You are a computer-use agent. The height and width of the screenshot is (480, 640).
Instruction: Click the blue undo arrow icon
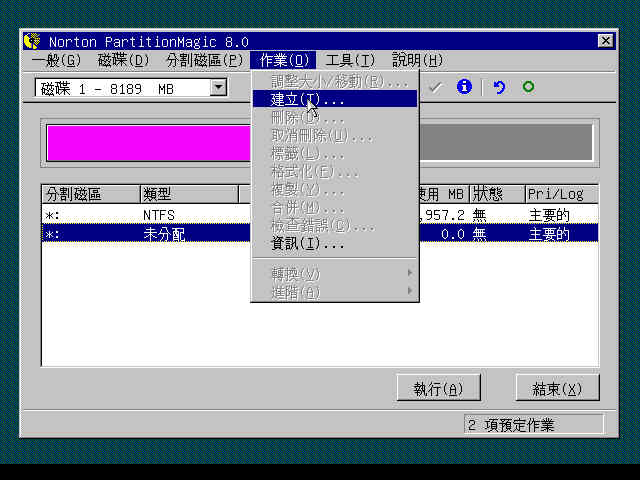499,87
